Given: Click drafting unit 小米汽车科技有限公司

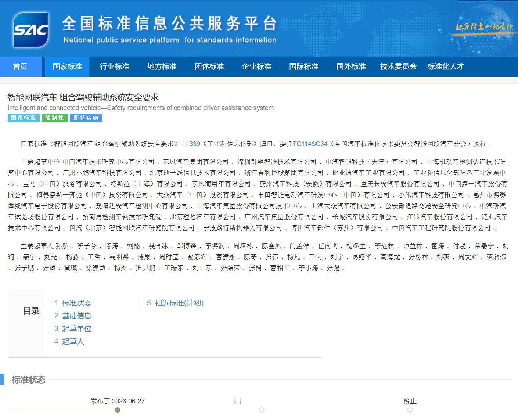Looking at the screenshot, I should pyautogui.click(x=431, y=195).
